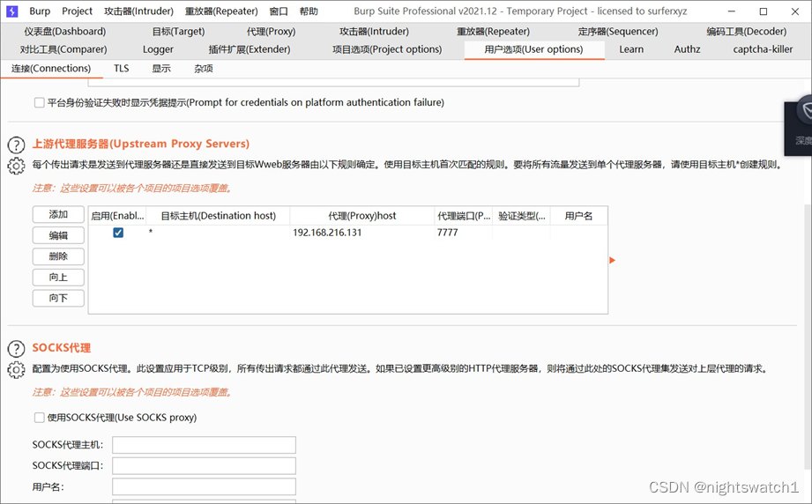Click the orange arrow beside proxy table
The height and width of the screenshot is (504, 812).
tap(612, 260)
